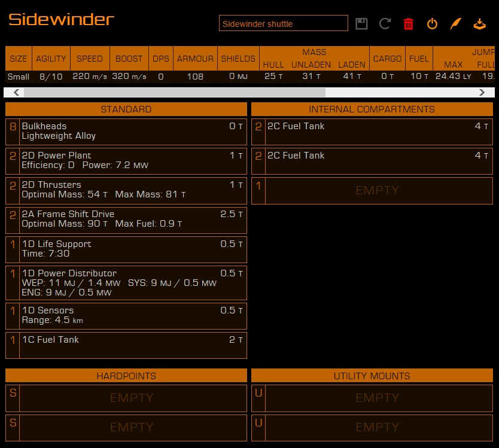Click the '24.43 LY' max jump value

(453, 77)
